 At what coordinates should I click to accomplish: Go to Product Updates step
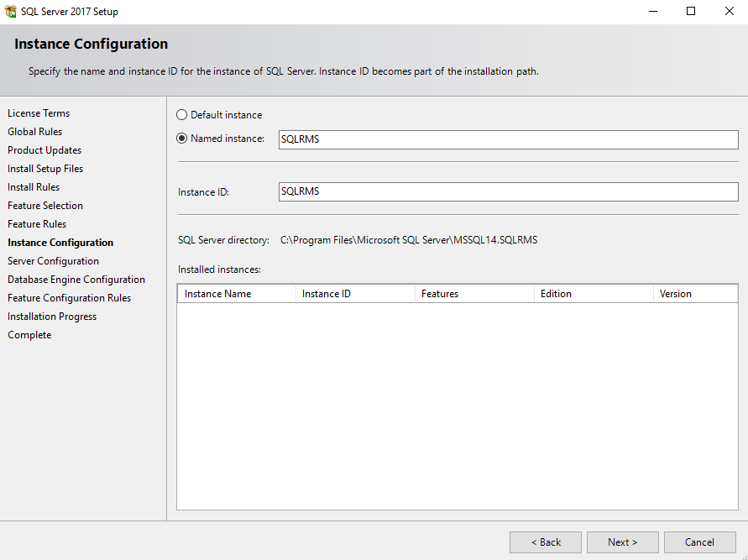click(x=44, y=150)
